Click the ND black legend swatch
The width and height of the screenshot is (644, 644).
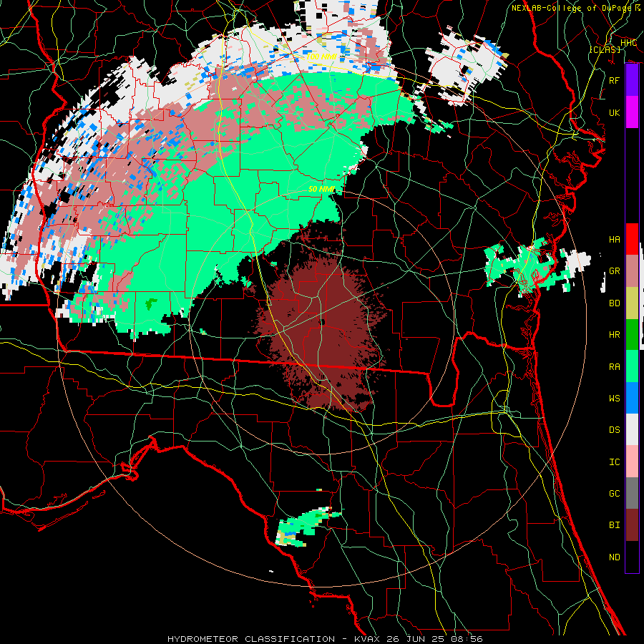(x=632, y=557)
